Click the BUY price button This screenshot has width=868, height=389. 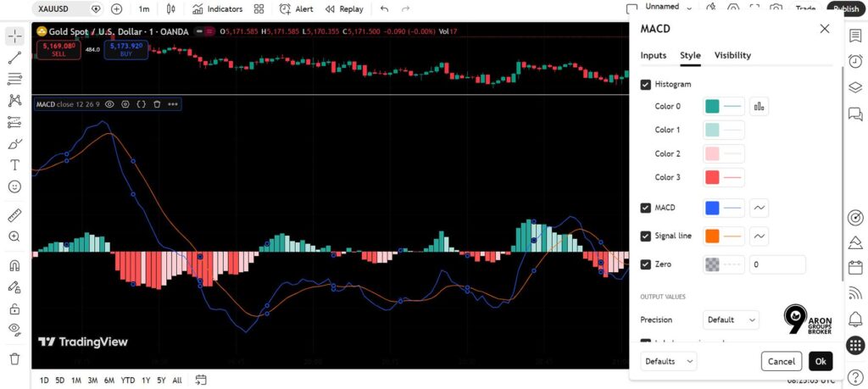[125, 50]
